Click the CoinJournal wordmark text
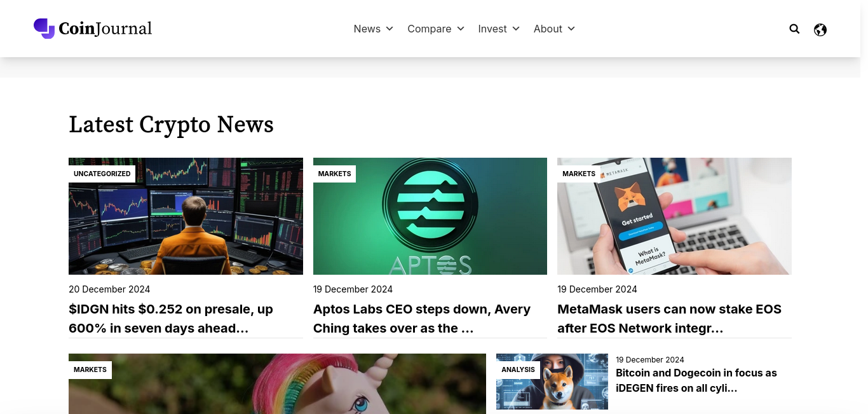The image size is (868, 414). click(105, 29)
